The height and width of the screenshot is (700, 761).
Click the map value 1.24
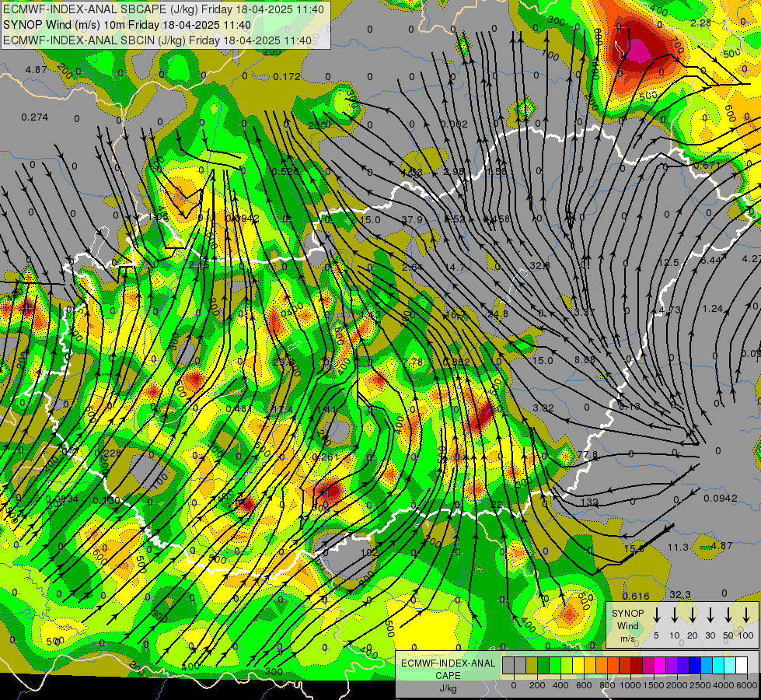point(713,309)
